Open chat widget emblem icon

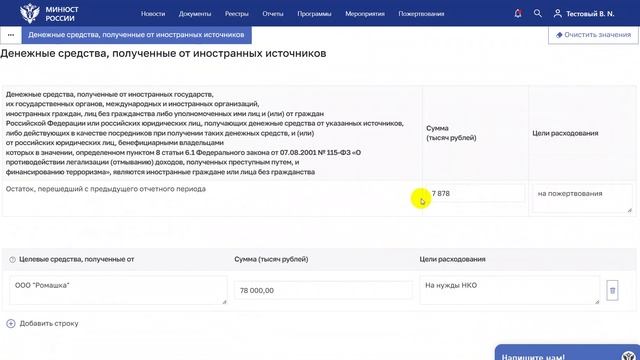pyautogui.click(x=630, y=356)
